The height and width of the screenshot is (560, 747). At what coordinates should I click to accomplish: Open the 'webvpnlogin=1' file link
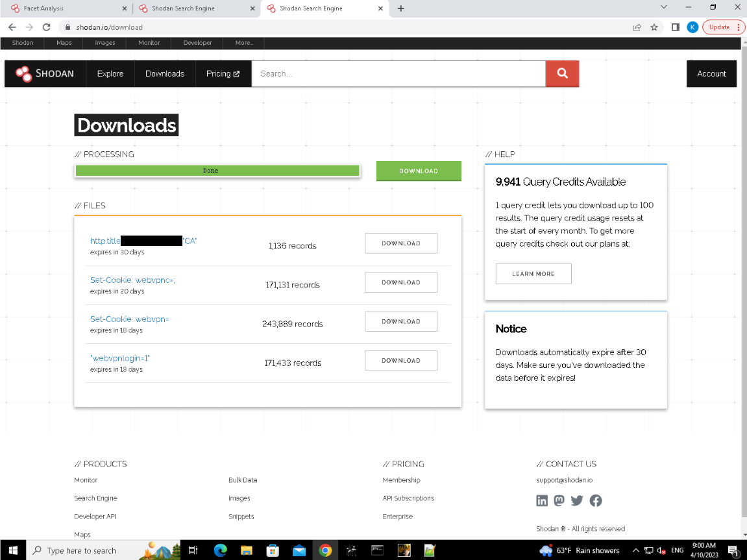[x=120, y=358]
